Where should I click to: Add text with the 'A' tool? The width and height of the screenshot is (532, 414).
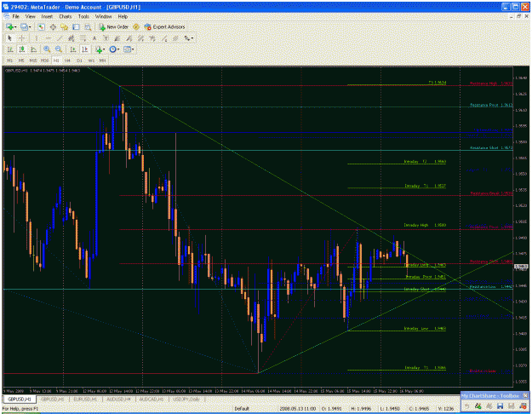tap(94, 38)
